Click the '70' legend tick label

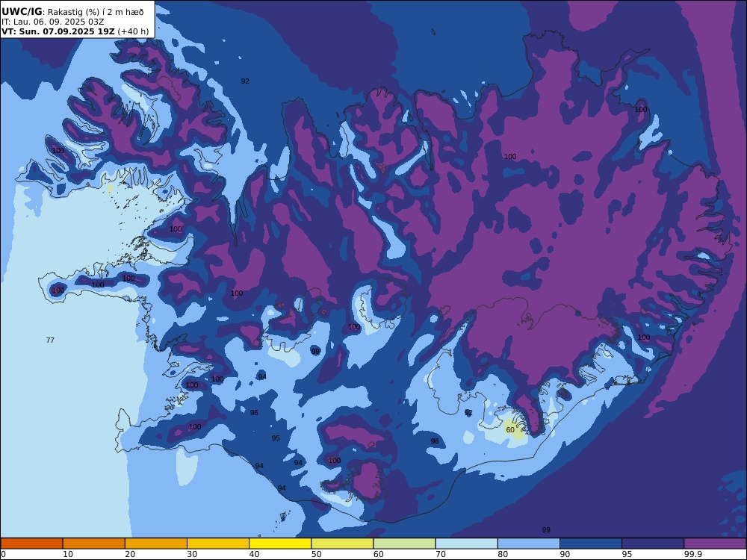[441, 554]
